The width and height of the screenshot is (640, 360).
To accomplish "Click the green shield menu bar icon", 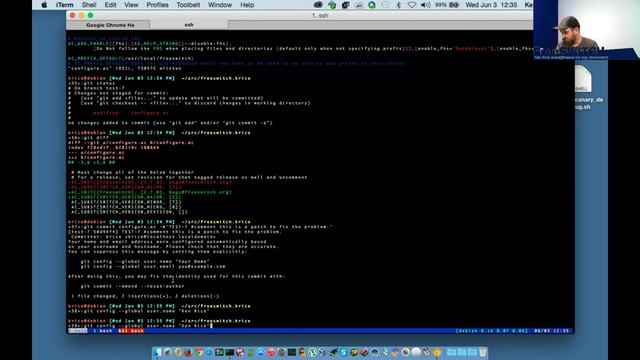I will pos(332,5).
